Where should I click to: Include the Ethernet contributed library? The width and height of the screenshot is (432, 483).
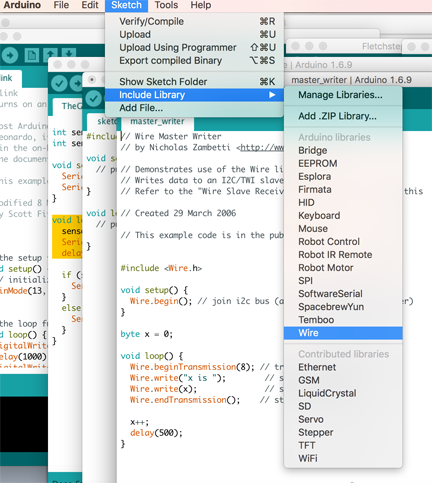tap(343, 367)
